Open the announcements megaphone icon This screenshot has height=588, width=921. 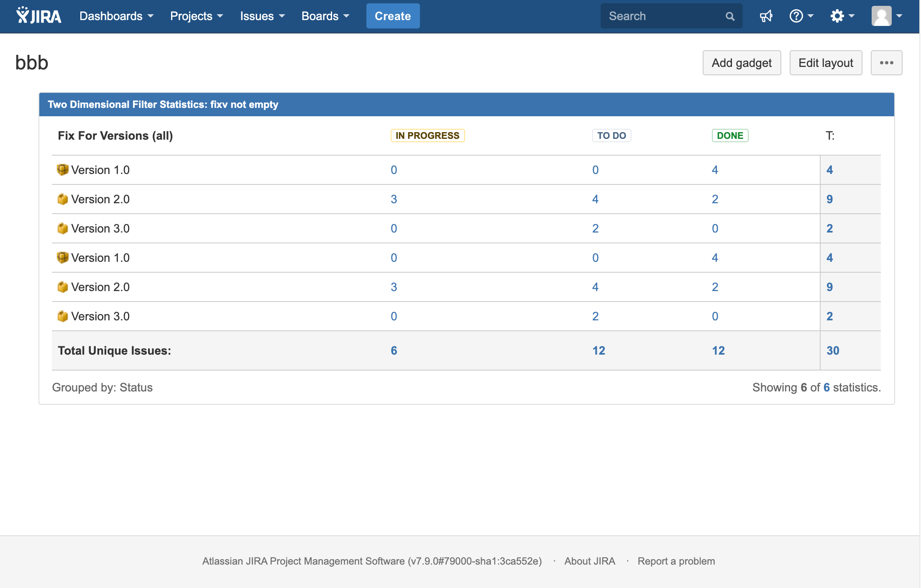click(x=766, y=16)
